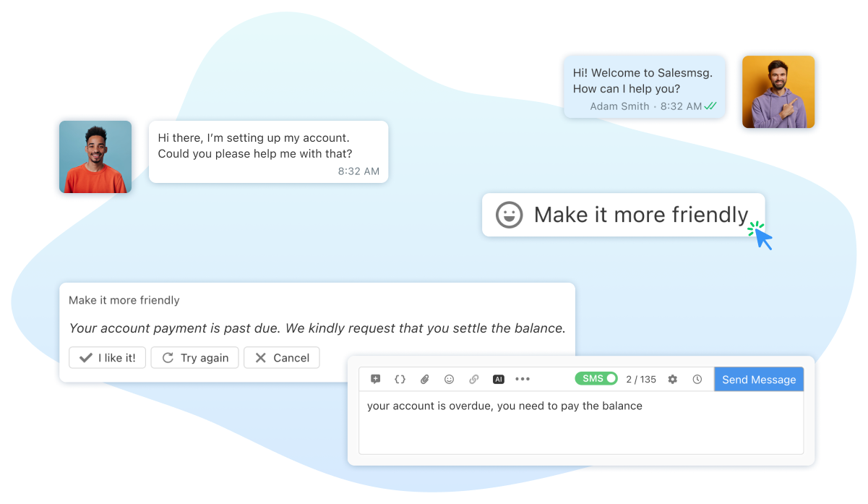This screenshot has height=504, width=868.
Task: Confirm the AI suggestion with 'I like it!' checkmark
Action: 107,357
